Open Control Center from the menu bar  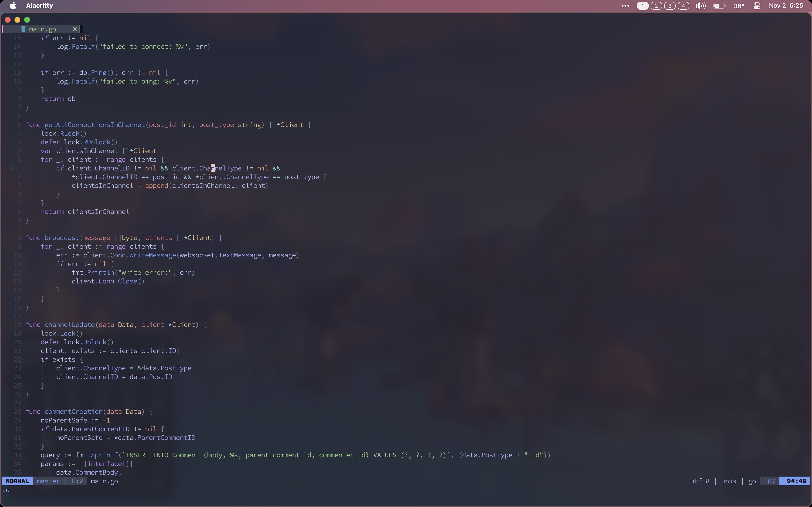[x=757, y=6]
